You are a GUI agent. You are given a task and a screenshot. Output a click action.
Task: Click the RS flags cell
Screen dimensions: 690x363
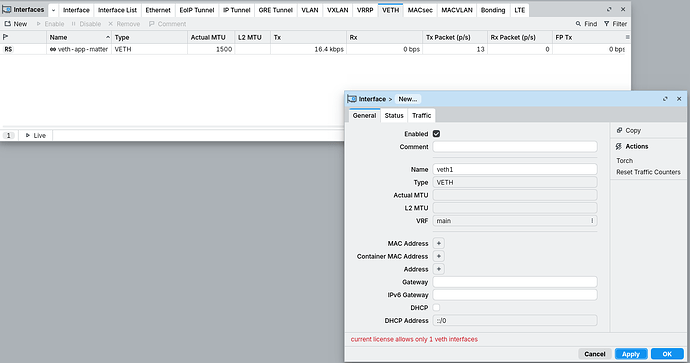8,49
